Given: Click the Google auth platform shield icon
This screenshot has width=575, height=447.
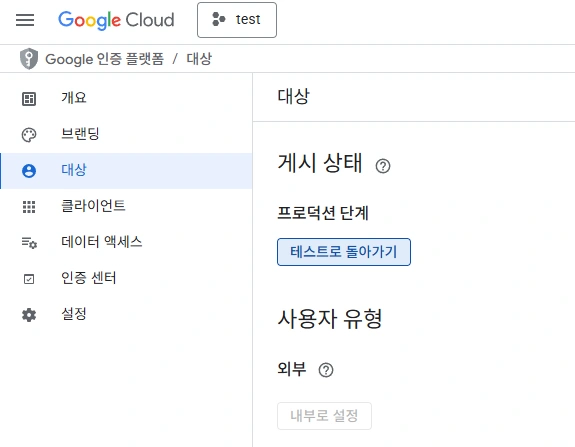Looking at the screenshot, I should (29, 59).
